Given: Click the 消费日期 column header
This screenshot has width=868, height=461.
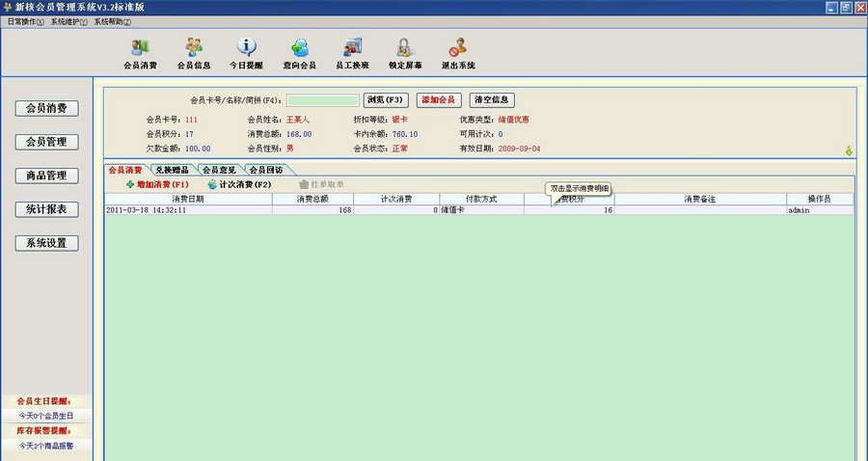Looking at the screenshot, I should [x=188, y=199].
